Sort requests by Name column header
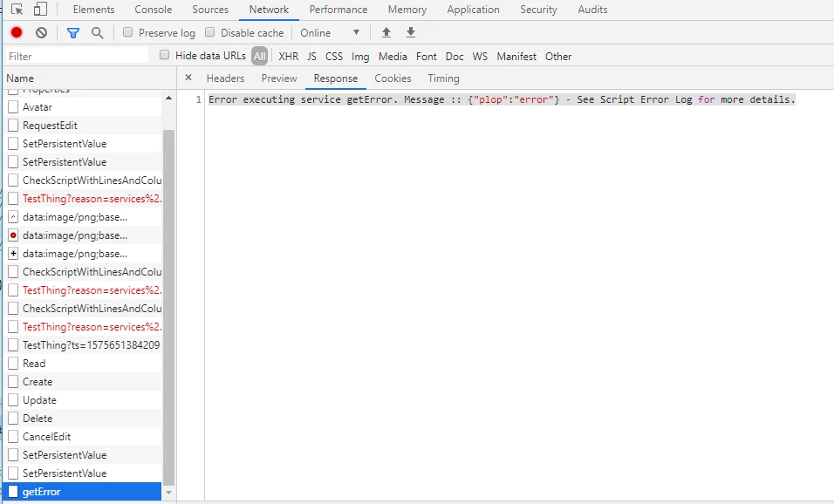Viewport: 834px width, 504px height. 89,78
